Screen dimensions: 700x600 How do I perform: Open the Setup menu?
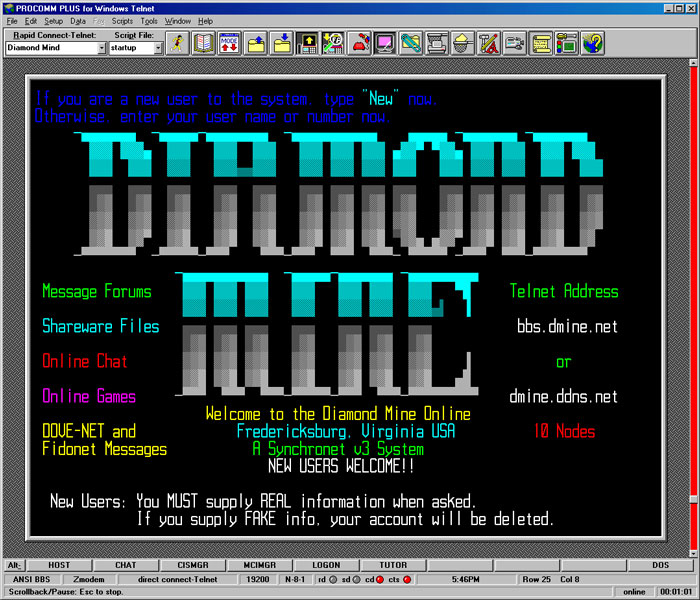54,21
